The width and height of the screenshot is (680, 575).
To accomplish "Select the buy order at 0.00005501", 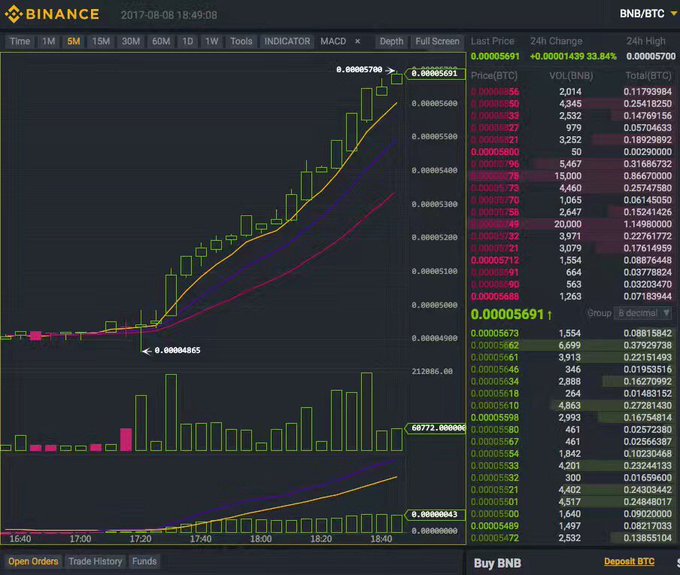I will pos(571,502).
